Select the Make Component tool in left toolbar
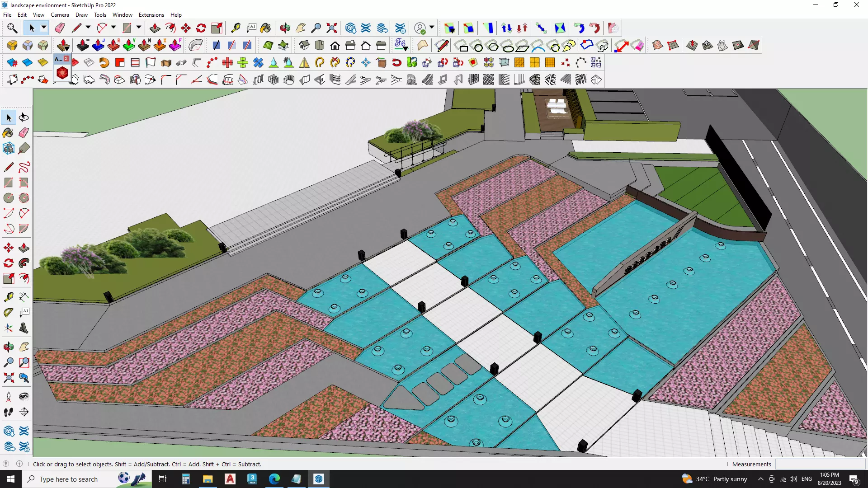Image resolution: width=868 pixels, height=488 pixels. pyautogui.click(x=9, y=148)
